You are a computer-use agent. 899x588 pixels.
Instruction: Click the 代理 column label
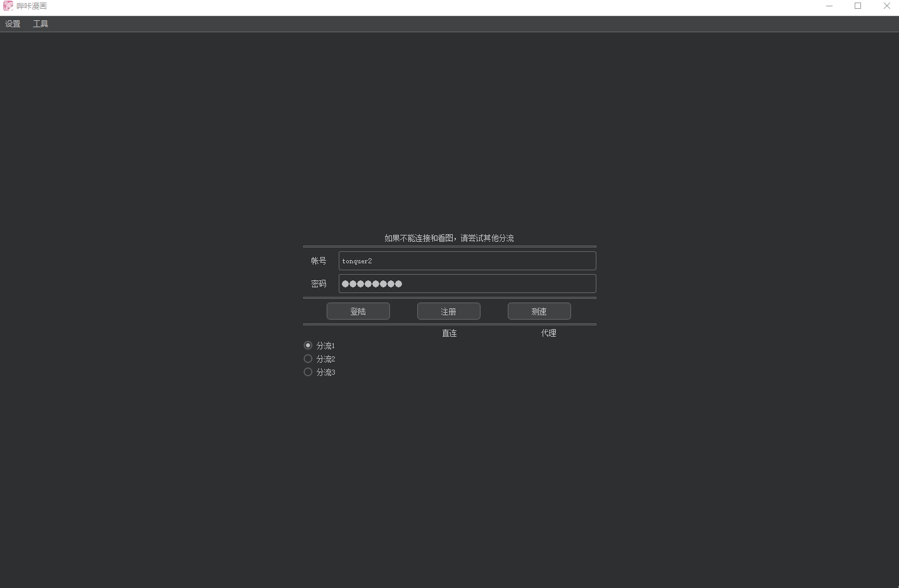click(x=549, y=333)
